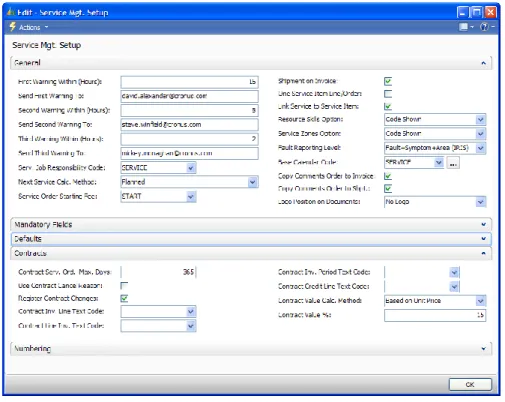505x402 pixels.
Task: Click Third Warning Within (Hours) field
Action: pos(189,139)
